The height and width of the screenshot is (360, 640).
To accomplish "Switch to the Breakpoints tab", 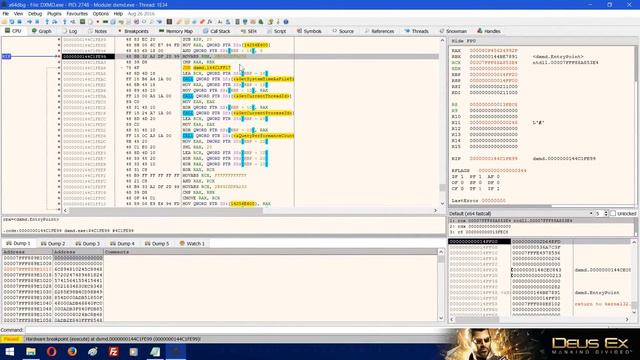I will click(x=133, y=31).
